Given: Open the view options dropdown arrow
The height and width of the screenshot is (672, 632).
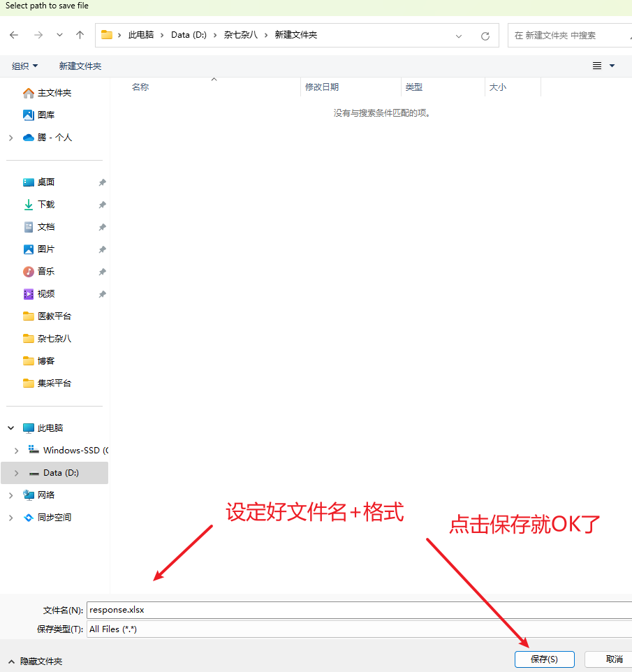Looking at the screenshot, I should tap(612, 66).
